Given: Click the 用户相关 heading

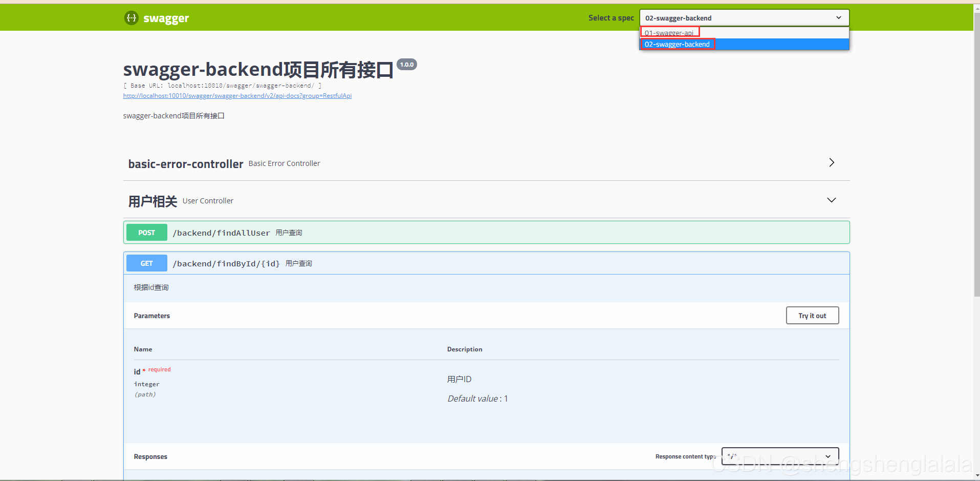Looking at the screenshot, I should 153,201.
